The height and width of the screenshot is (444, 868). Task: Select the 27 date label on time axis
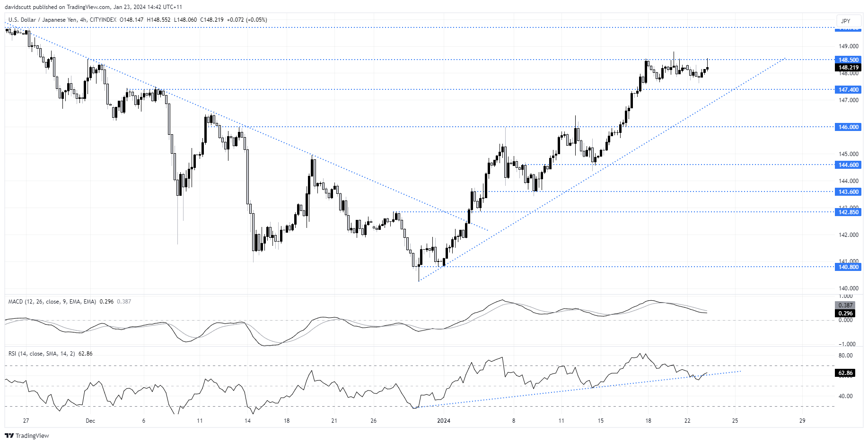click(x=26, y=421)
